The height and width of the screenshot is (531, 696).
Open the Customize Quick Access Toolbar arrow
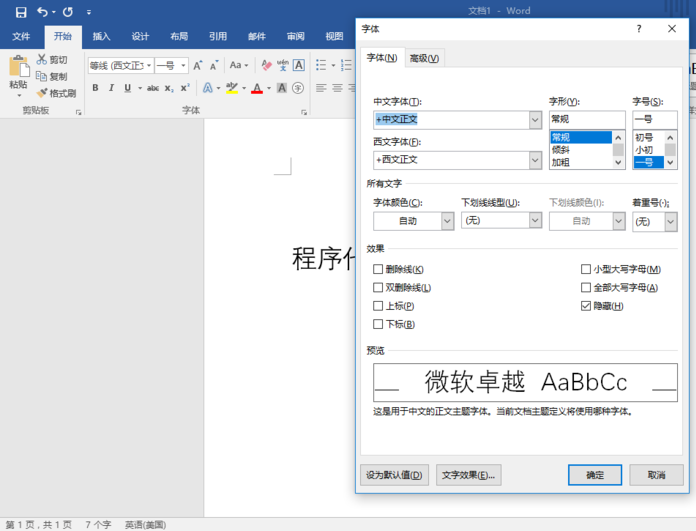click(x=89, y=12)
